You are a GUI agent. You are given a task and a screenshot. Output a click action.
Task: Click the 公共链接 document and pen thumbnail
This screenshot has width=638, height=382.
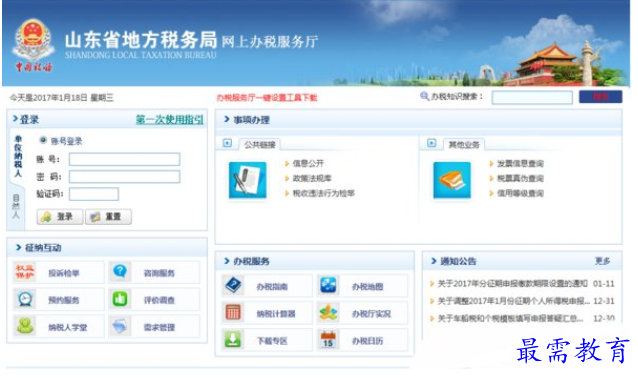(248, 180)
